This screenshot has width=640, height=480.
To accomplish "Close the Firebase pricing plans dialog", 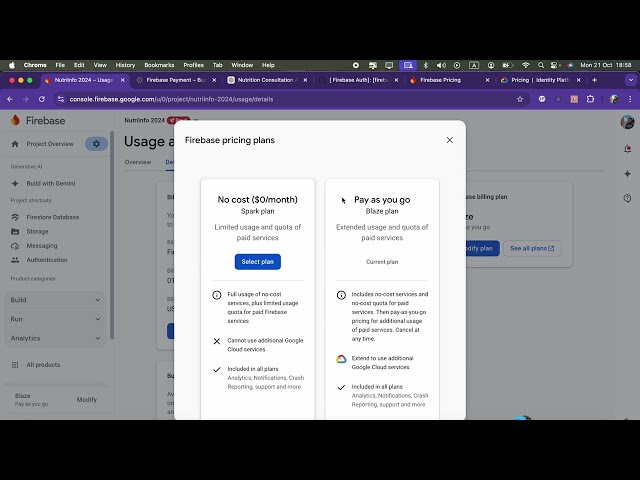I will [x=449, y=140].
